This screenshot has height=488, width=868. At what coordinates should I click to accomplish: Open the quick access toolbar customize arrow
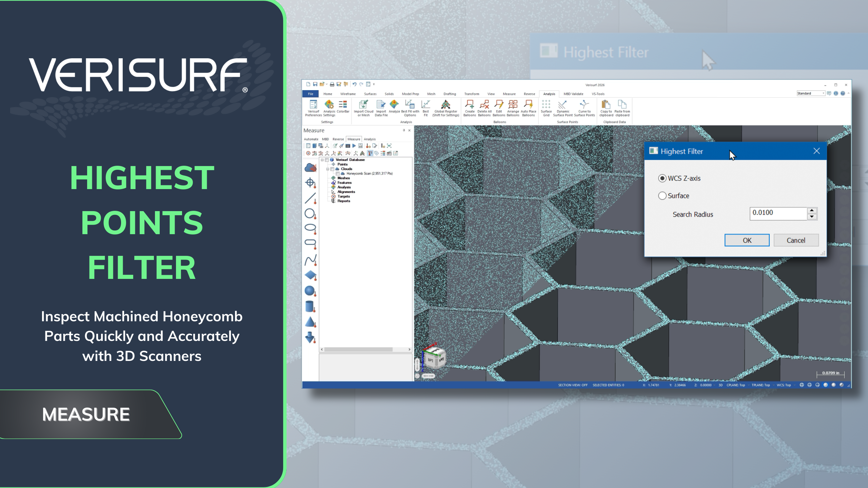(x=374, y=84)
